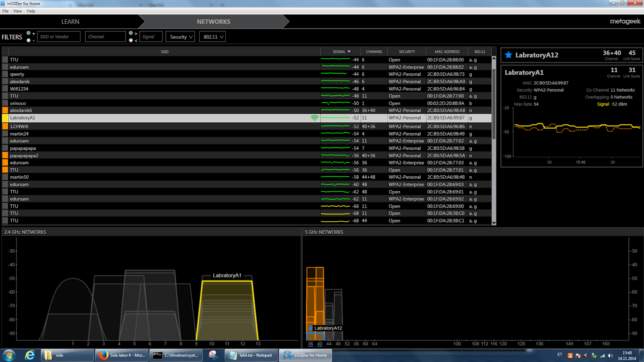Click the metageek logo
The image size is (644, 362).
click(x=625, y=21)
